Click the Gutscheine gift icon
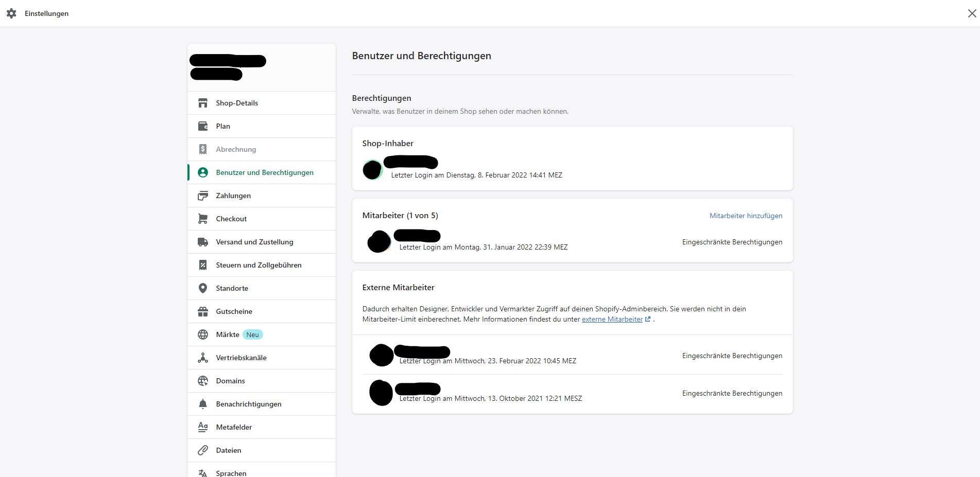Image resolution: width=980 pixels, height=477 pixels. 203,311
